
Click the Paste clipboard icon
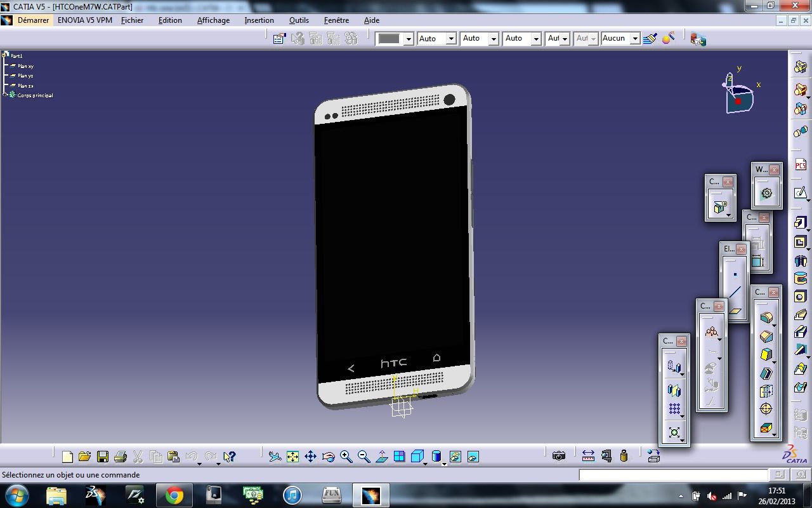click(x=173, y=456)
